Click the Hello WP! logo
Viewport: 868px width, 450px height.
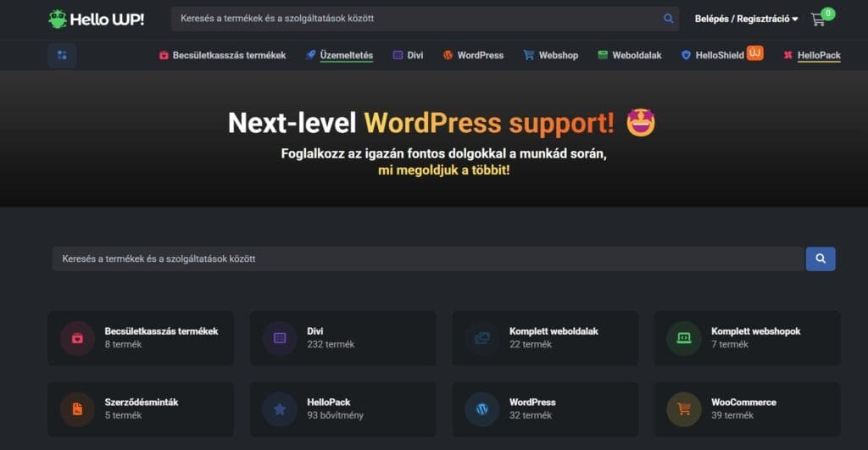click(x=96, y=19)
